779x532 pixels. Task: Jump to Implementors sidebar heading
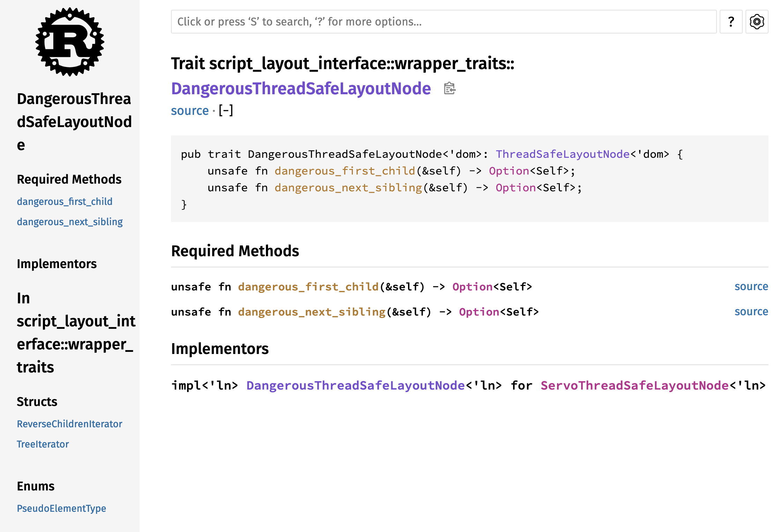[x=57, y=264]
